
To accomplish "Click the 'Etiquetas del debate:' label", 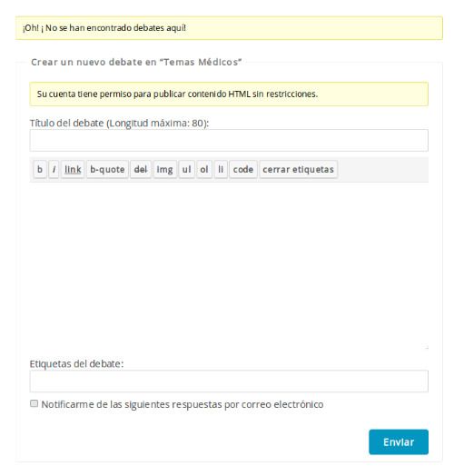I will (76, 363).
